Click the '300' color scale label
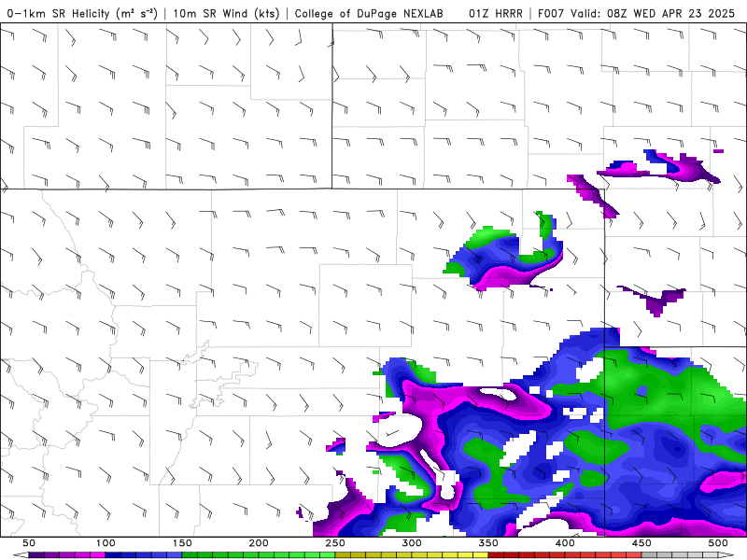 click(412, 543)
